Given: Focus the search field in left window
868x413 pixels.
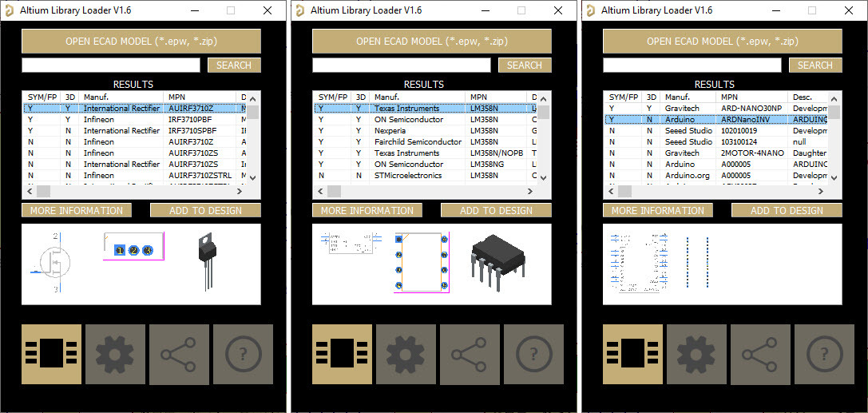Looking at the screenshot, I should (x=111, y=66).
